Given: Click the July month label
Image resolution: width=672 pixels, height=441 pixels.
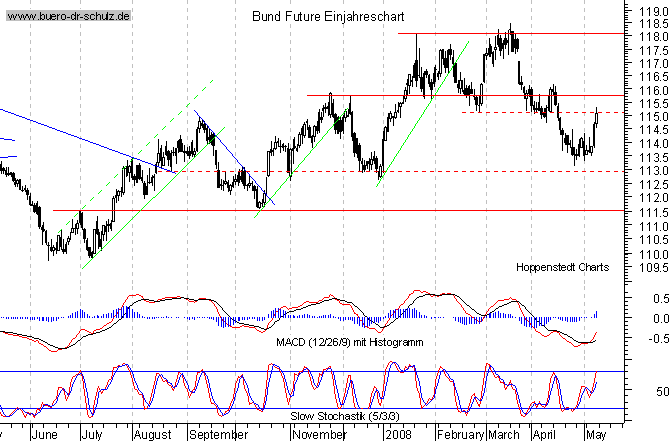Looking at the screenshot, I should point(93,435).
